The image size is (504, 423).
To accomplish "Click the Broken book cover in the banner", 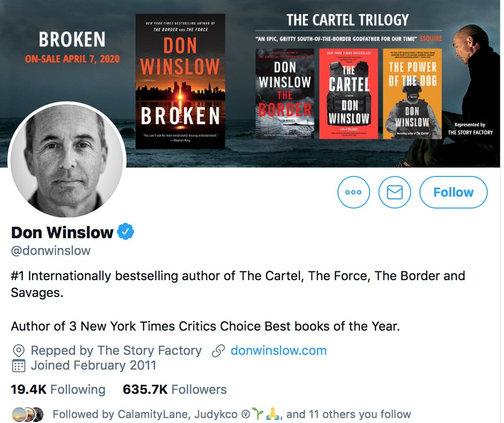I will [180, 82].
